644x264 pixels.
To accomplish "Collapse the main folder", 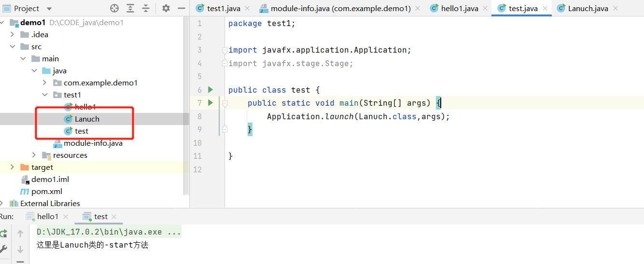I will 23,59.
